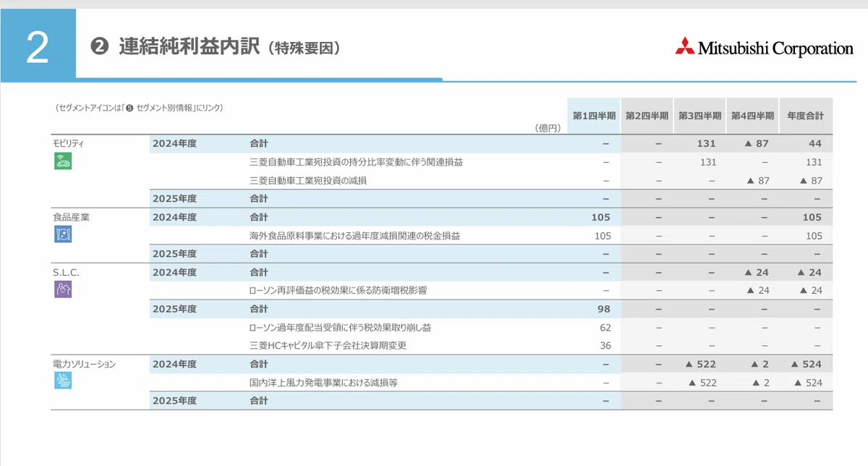Click 2024年度 in the 電力ソリューション section
The image size is (868, 466).
[x=174, y=364]
